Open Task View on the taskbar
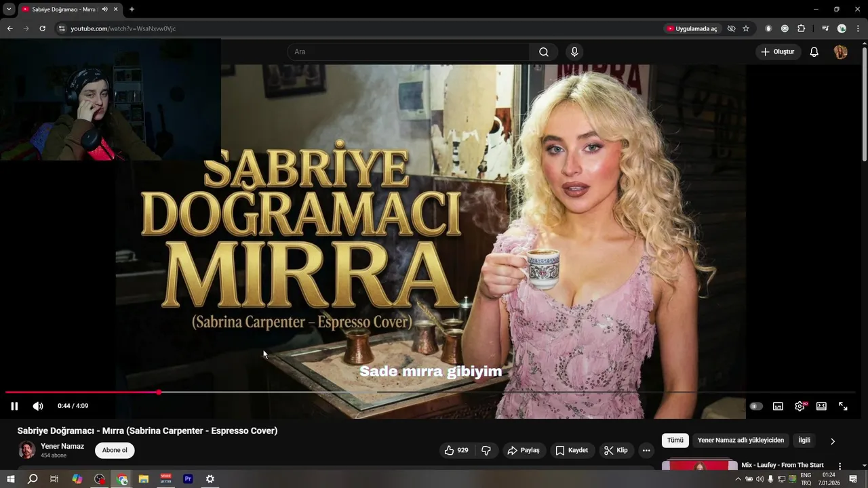Image resolution: width=868 pixels, height=488 pixels. 54,479
